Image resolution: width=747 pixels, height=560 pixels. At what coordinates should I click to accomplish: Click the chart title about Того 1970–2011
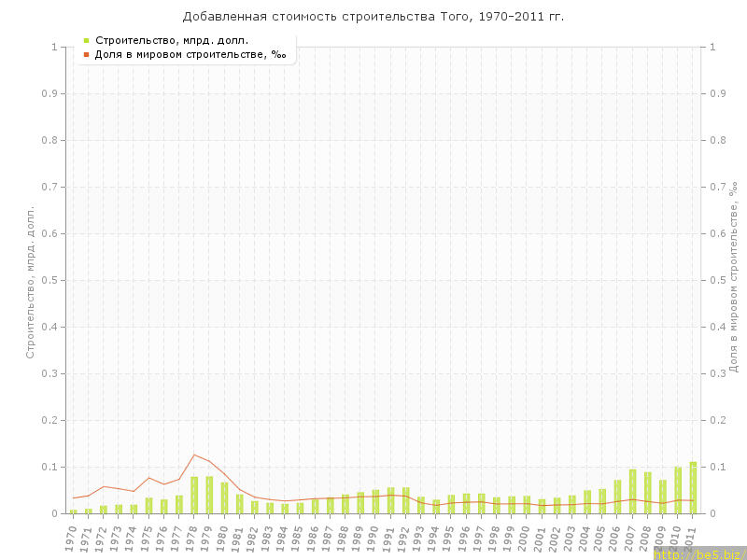coord(373,17)
